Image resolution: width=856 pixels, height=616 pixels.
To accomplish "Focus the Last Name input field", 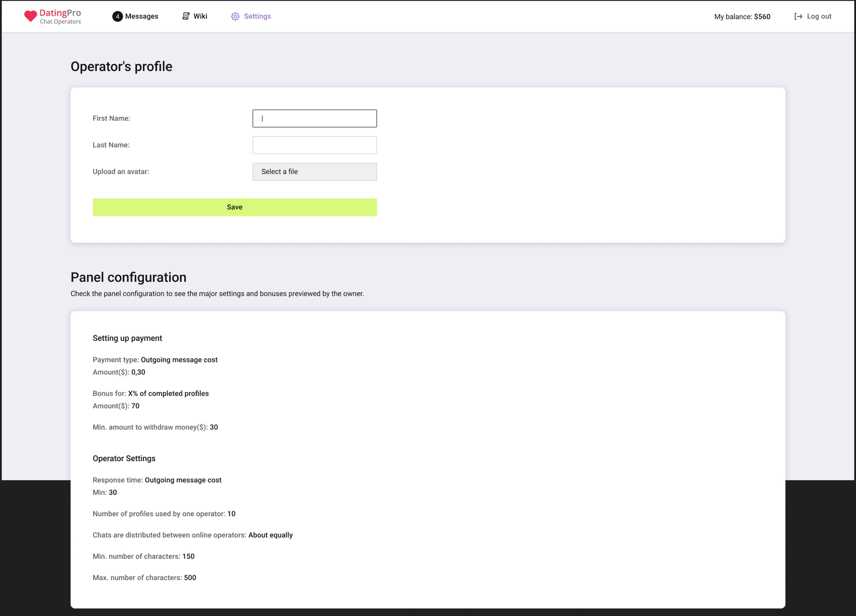I will pyautogui.click(x=314, y=145).
